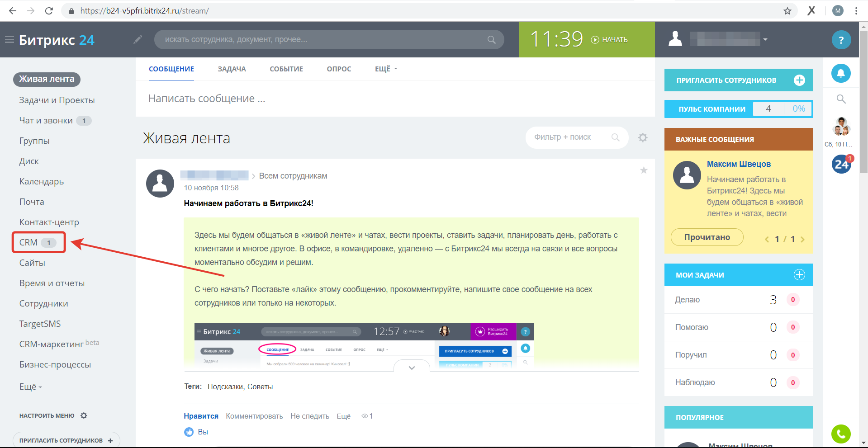Click the top employee search field
Screen dimensions: 868x448
329,40
